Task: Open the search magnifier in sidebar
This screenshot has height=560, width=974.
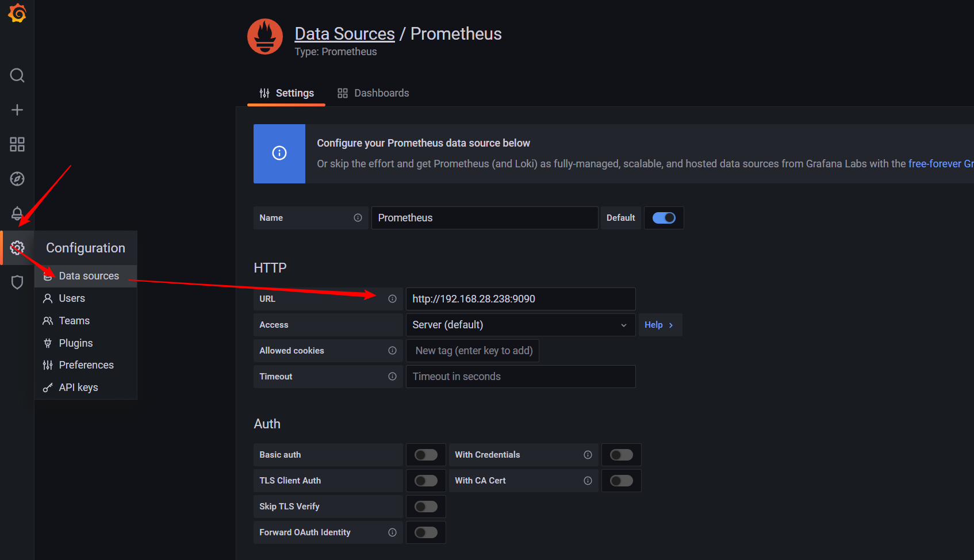Action: [x=17, y=75]
